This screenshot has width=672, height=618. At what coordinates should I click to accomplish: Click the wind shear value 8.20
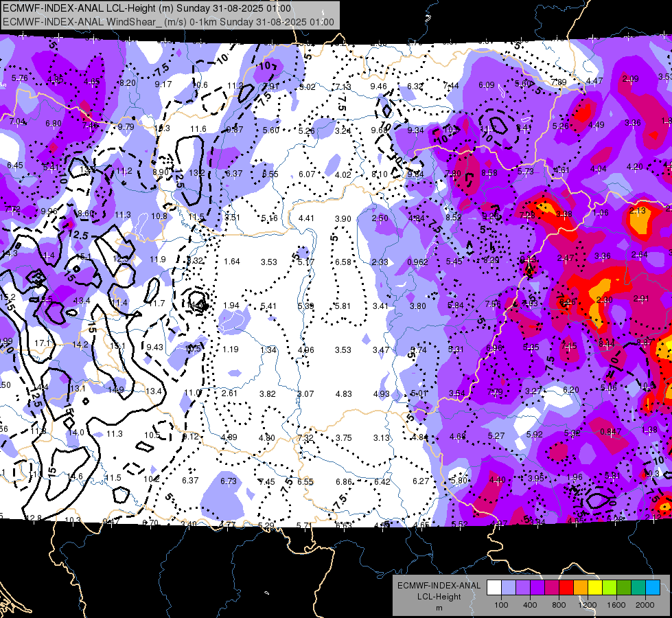[128, 83]
